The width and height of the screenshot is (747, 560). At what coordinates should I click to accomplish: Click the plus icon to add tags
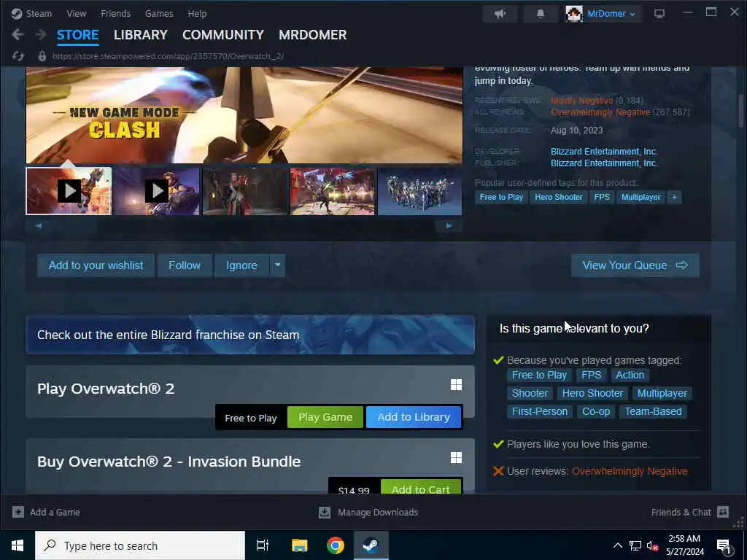click(x=674, y=197)
